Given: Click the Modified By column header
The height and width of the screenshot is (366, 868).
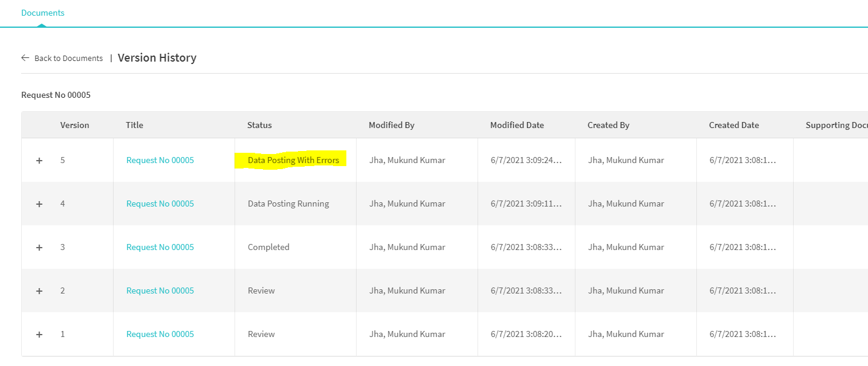Looking at the screenshot, I should tap(391, 126).
